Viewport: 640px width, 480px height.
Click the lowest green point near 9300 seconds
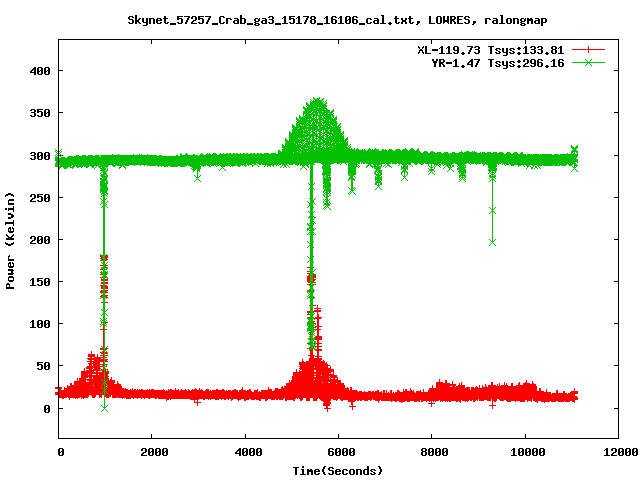(x=492, y=242)
